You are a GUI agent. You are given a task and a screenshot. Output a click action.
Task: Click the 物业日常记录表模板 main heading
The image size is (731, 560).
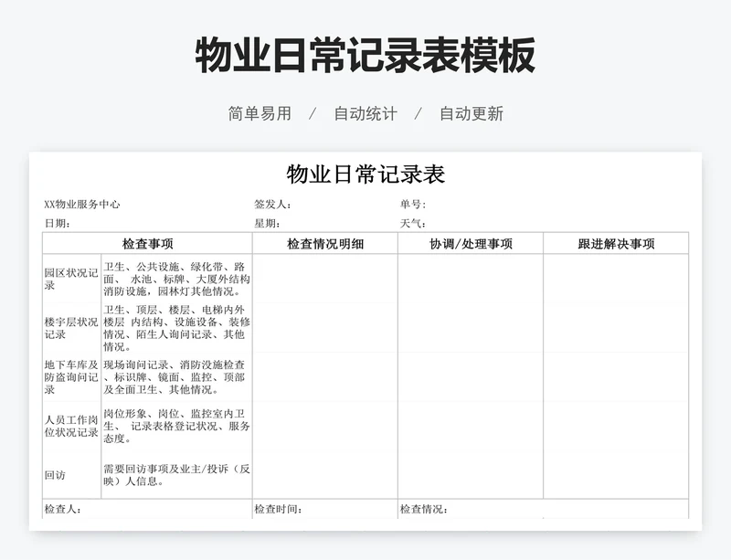point(365,56)
